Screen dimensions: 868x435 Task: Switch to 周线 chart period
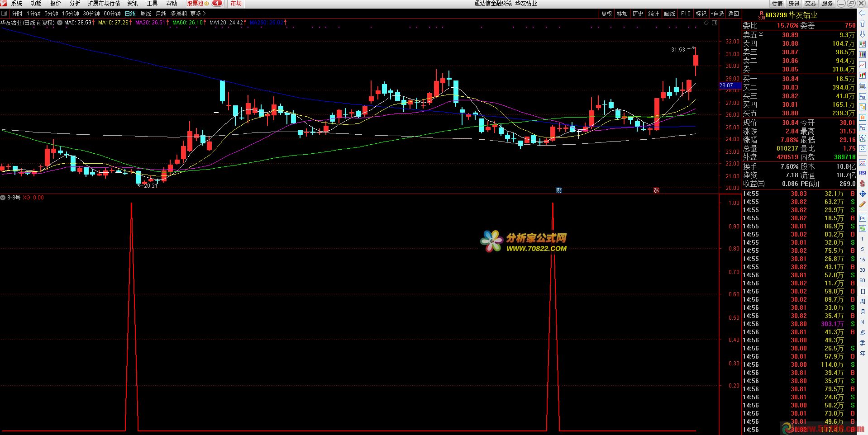(x=146, y=14)
